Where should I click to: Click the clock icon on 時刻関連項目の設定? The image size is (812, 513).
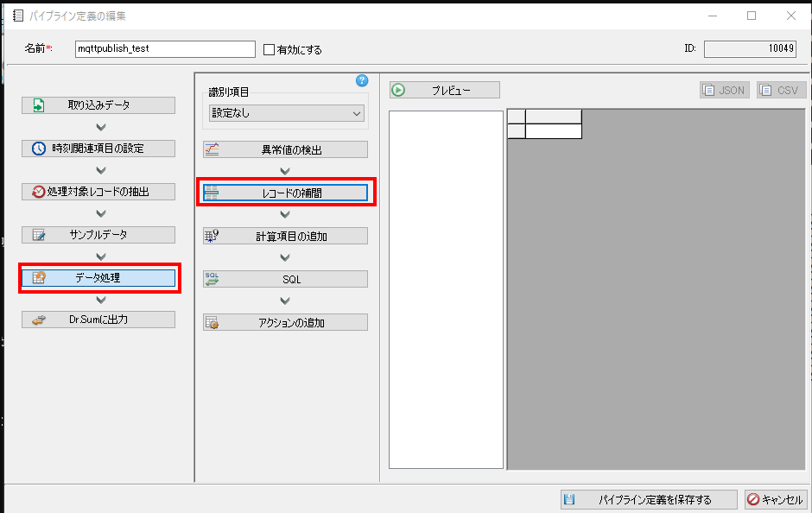pos(39,149)
